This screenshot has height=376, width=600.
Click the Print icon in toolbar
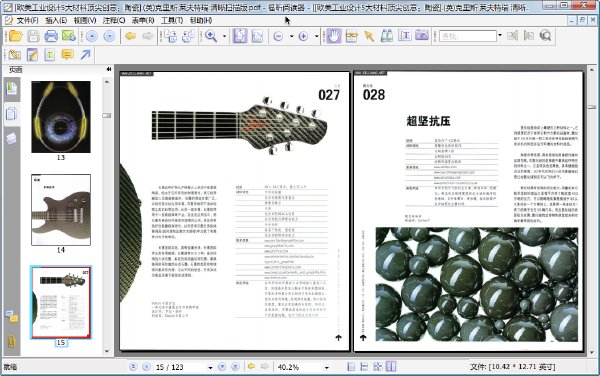click(x=51, y=36)
